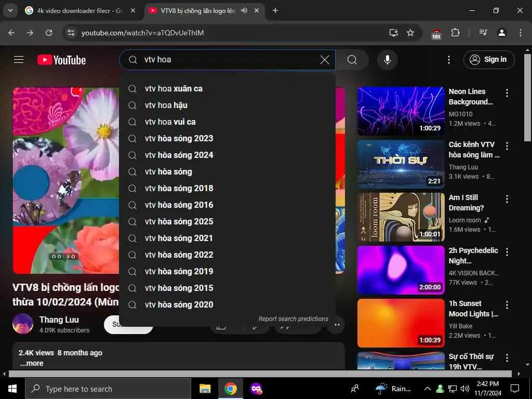Start voice search with the microphone icon

(387, 60)
